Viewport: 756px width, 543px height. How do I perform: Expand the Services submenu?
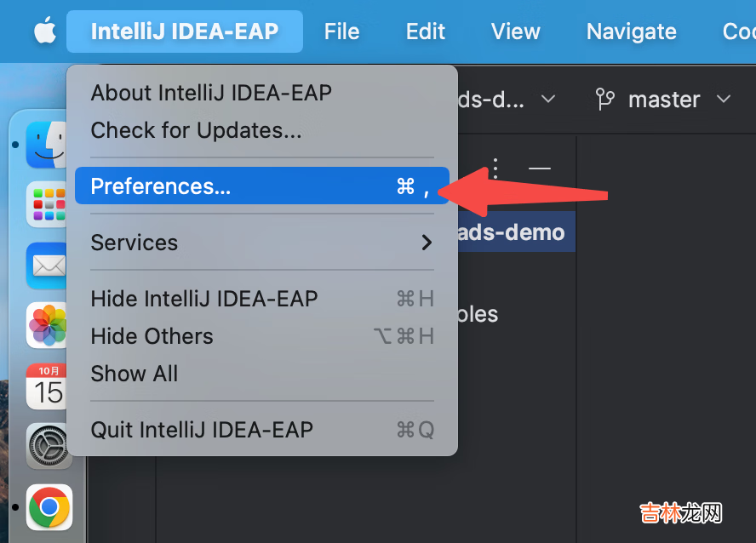tap(262, 243)
